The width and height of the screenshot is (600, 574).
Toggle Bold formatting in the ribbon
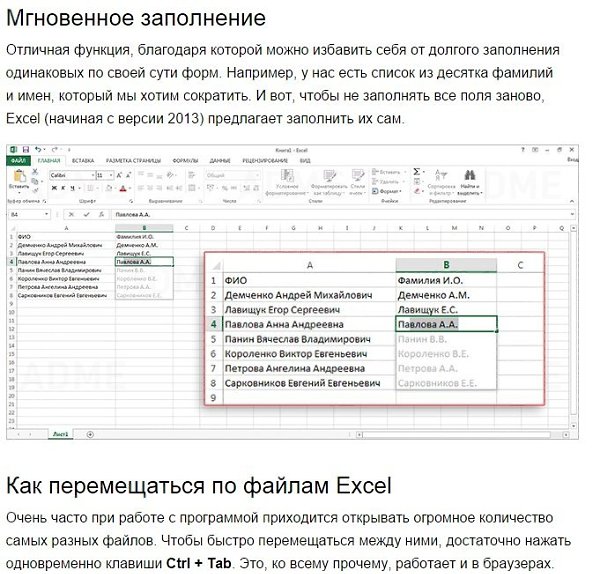(x=52, y=188)
